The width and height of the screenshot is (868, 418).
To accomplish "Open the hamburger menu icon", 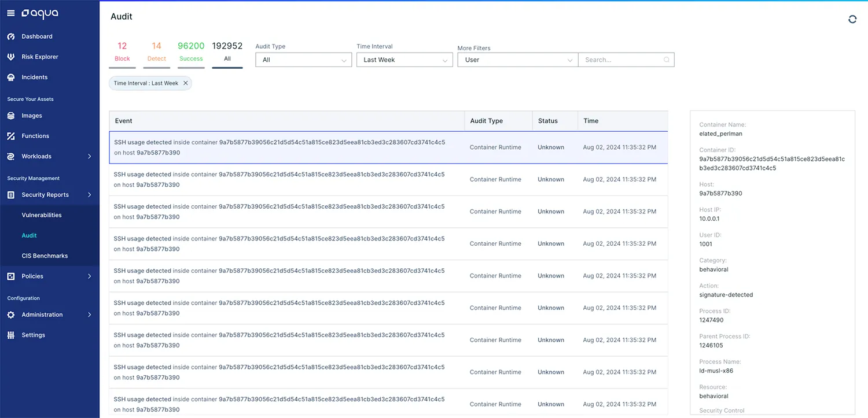I will point(10,13).
